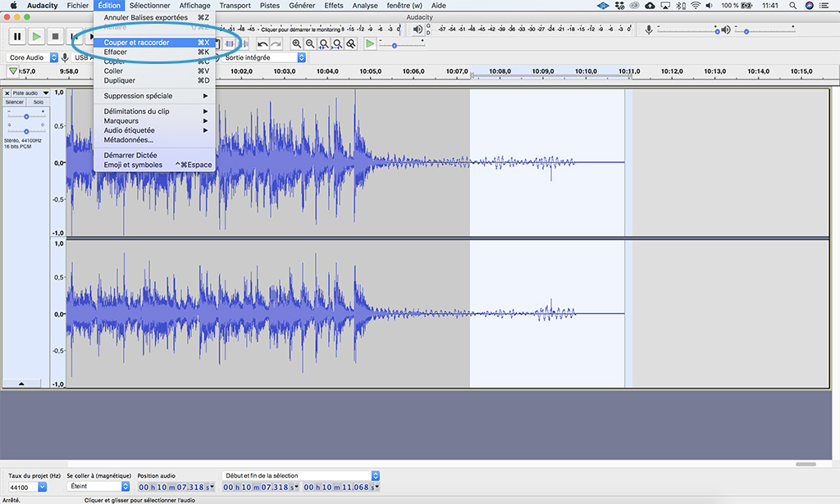Click the Zoom In magnifier icon
The width and height of the screenshot is (840, 504).
pyautogui.click(x=296, y=44)
